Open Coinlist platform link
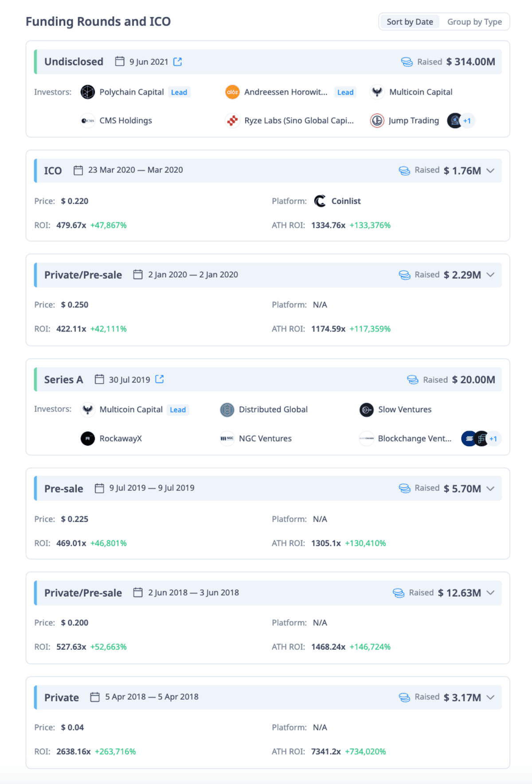Viewport: 532px width, 784px height. [346, 201]
